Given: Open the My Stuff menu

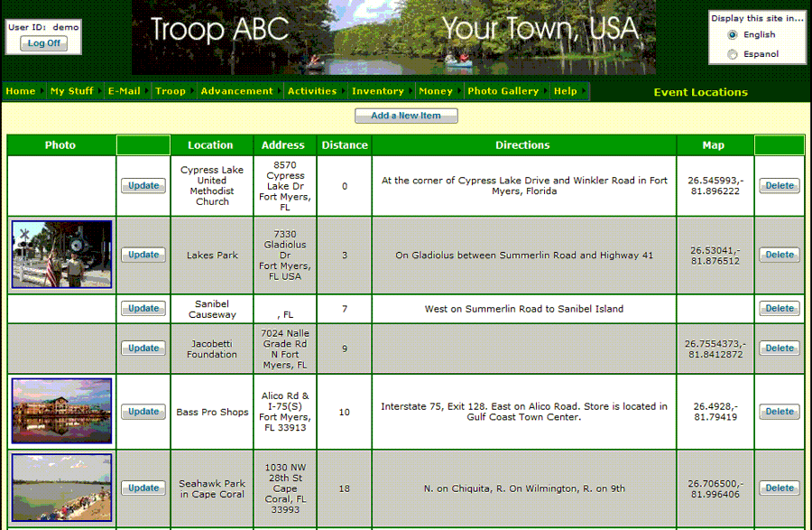Looking at the screenshot, I should pyautogui.click(x=76, y=91).
